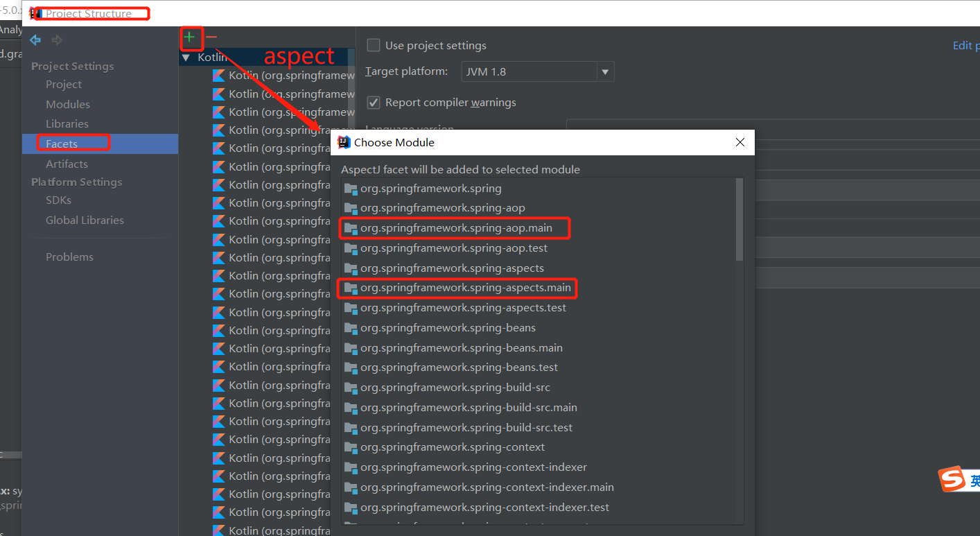
Task: Show Problems in the settings sidebar
Action: 69,257
